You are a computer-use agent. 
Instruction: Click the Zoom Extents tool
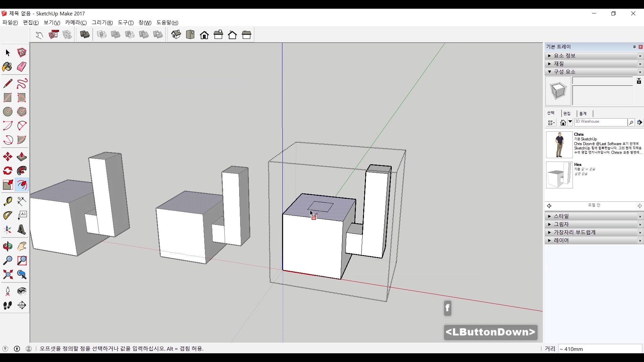7,275
